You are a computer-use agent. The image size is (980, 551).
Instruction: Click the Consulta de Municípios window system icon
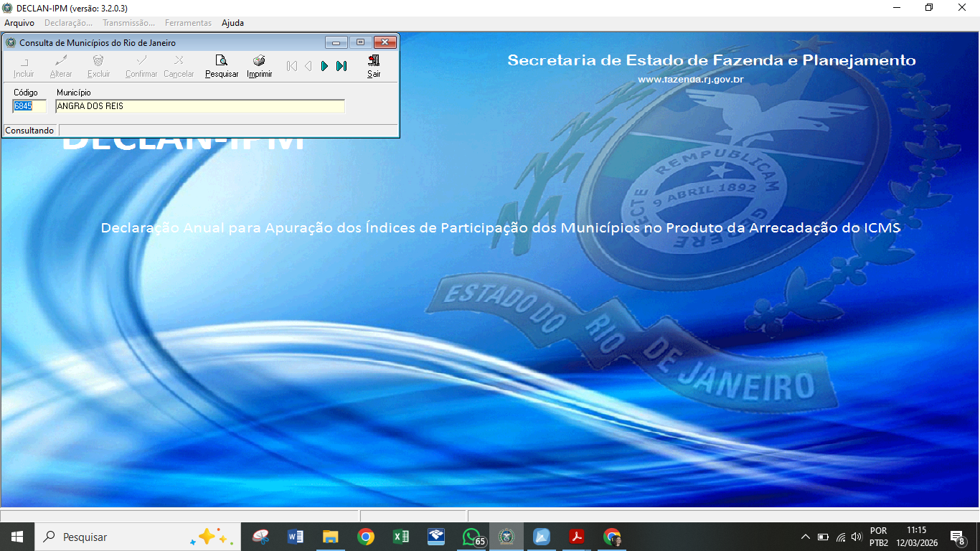coord(11,43)
